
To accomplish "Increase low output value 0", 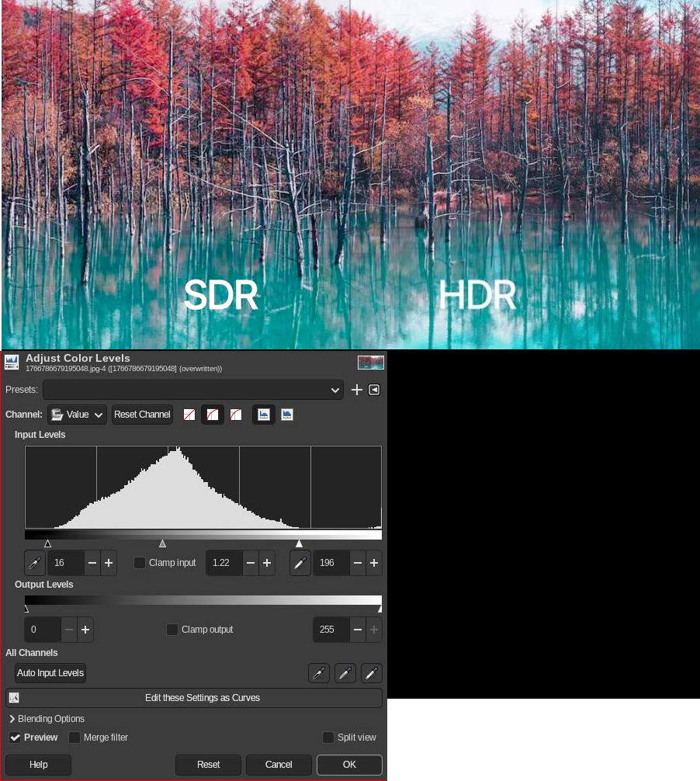I will (85, 630).
